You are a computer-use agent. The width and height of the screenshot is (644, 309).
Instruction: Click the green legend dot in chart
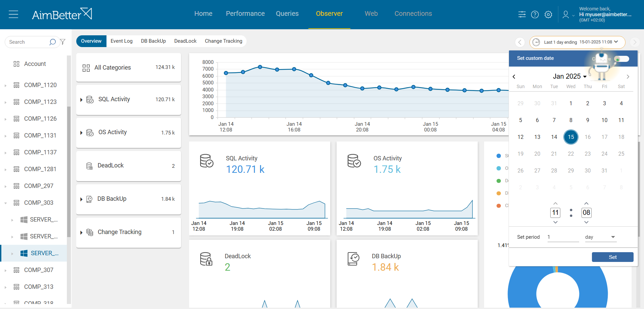tap(499, 181)
